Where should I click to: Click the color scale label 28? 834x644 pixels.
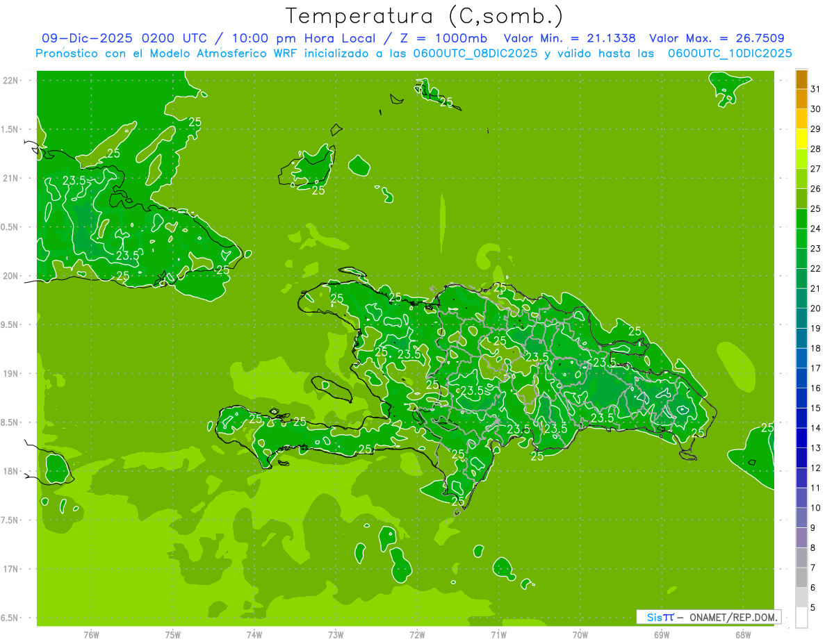[816, 149]
